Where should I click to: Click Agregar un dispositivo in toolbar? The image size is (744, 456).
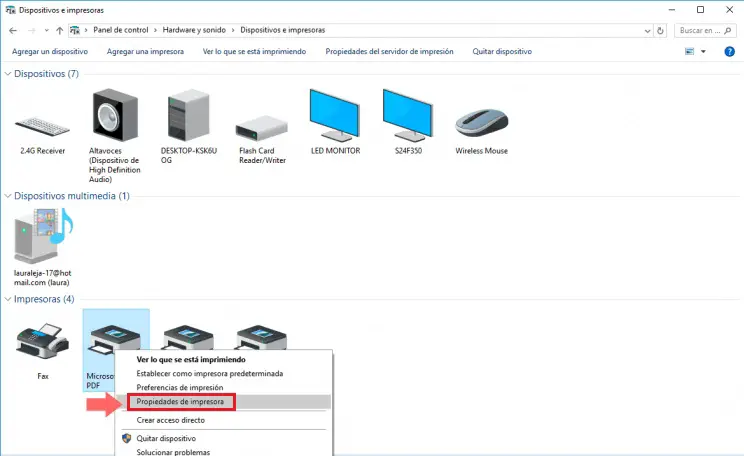coord(50,51)
